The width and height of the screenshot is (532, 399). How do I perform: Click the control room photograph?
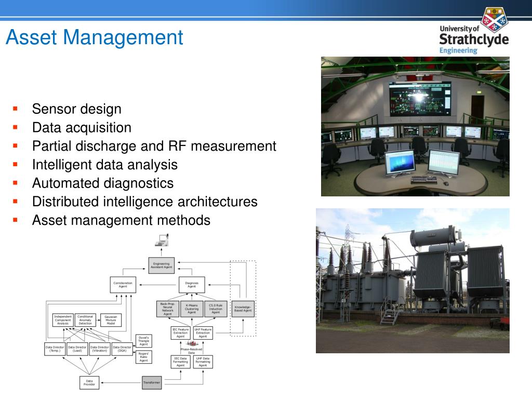(x=415, y=127)
